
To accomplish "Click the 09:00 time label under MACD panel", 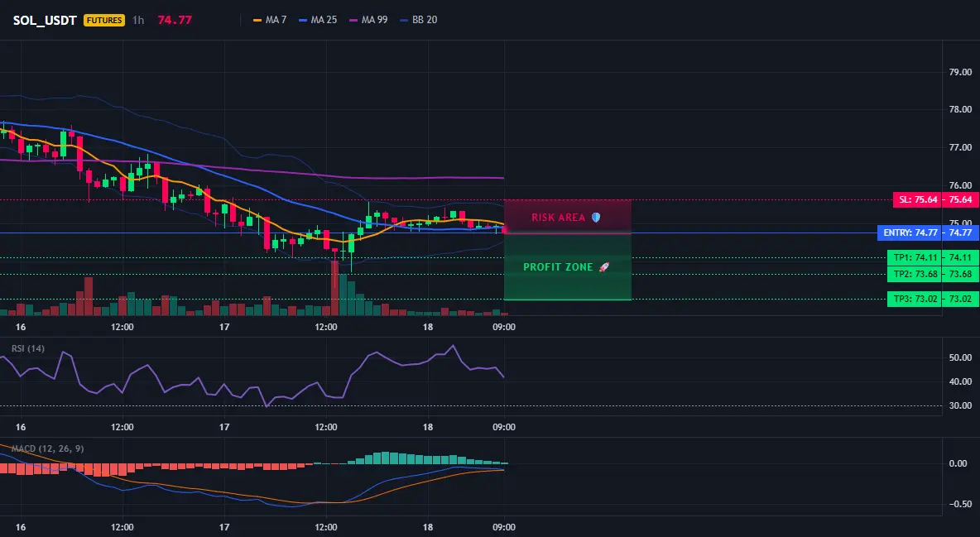I will pyautogui.click(x=504, y=527).
